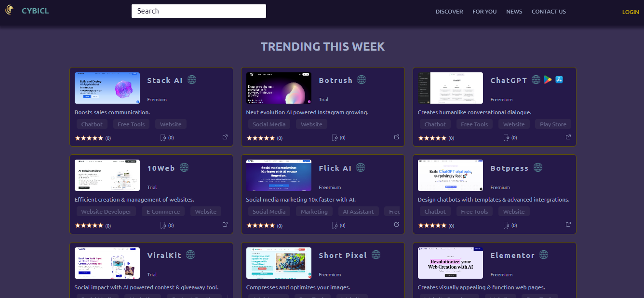Screen dimensions: 644x298
Task: Focus the Search input field
Action: [x=199, y=11]
